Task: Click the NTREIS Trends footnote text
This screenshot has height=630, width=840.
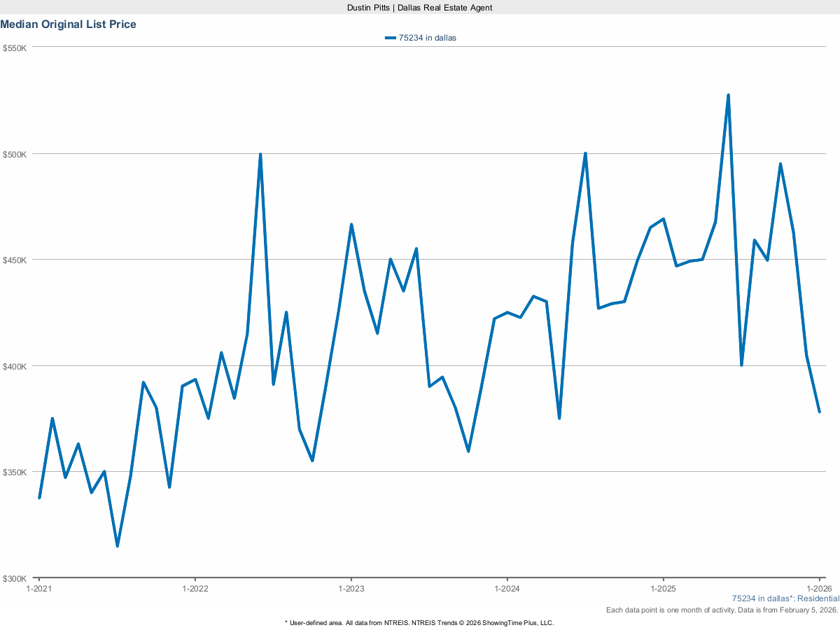Action: [419, 622]
